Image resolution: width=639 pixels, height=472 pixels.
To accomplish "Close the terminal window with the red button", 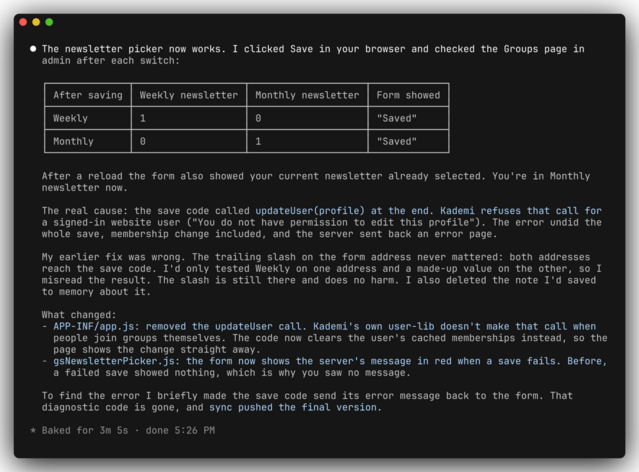I will (x=23, y=22).
